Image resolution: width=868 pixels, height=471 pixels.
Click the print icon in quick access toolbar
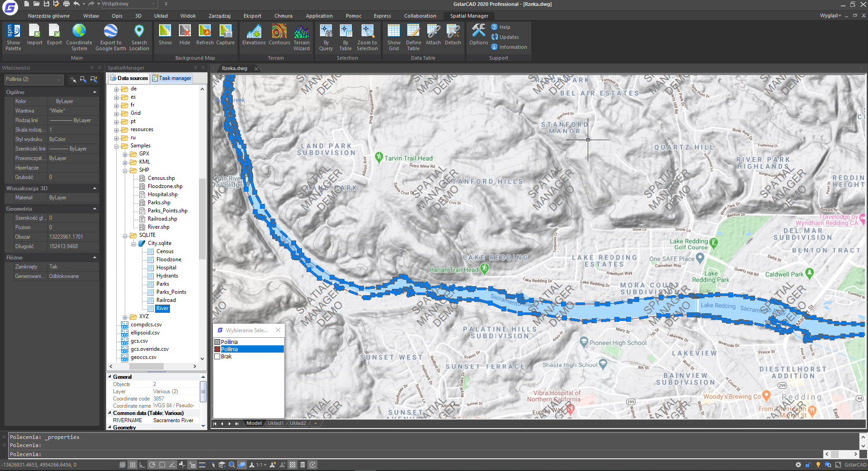point(66,4)
